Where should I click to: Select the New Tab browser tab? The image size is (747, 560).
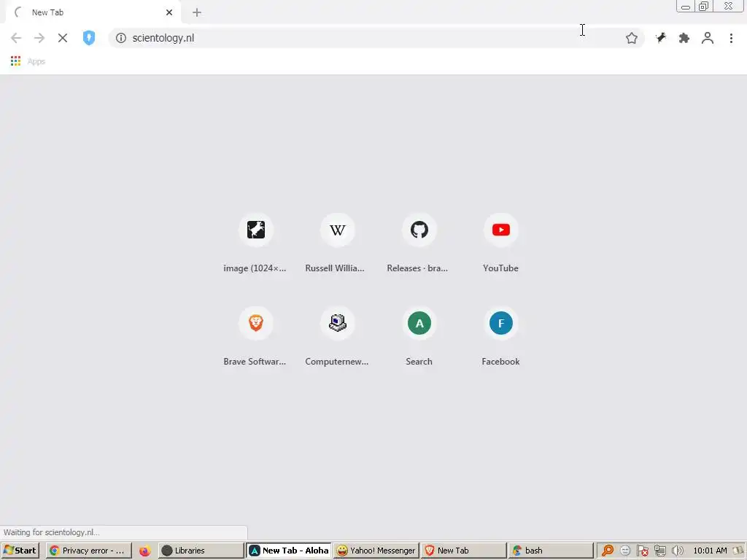point(93,12)
